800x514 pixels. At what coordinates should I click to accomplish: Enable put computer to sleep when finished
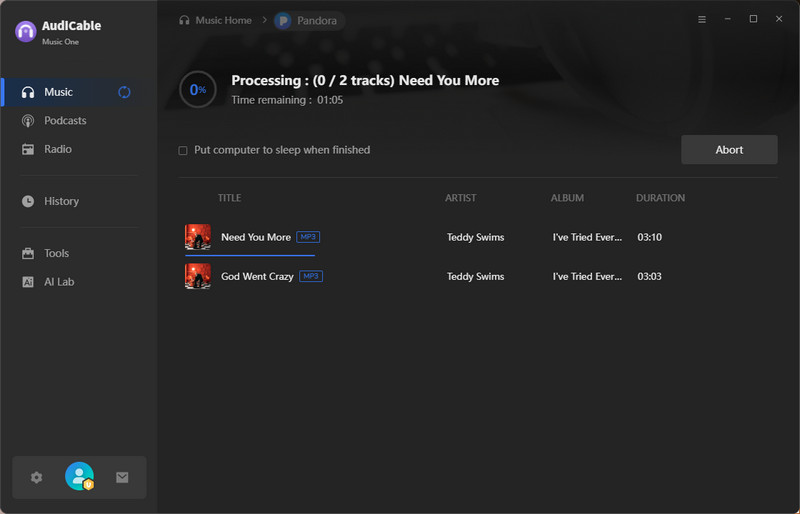(183, 151)
